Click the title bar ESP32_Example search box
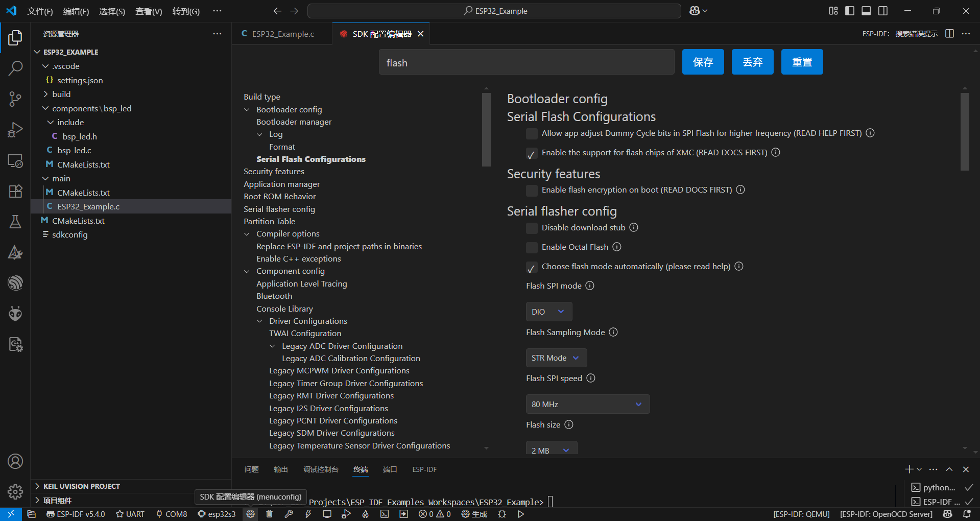This screenshot has height=521, width=980. click(494, 11)
